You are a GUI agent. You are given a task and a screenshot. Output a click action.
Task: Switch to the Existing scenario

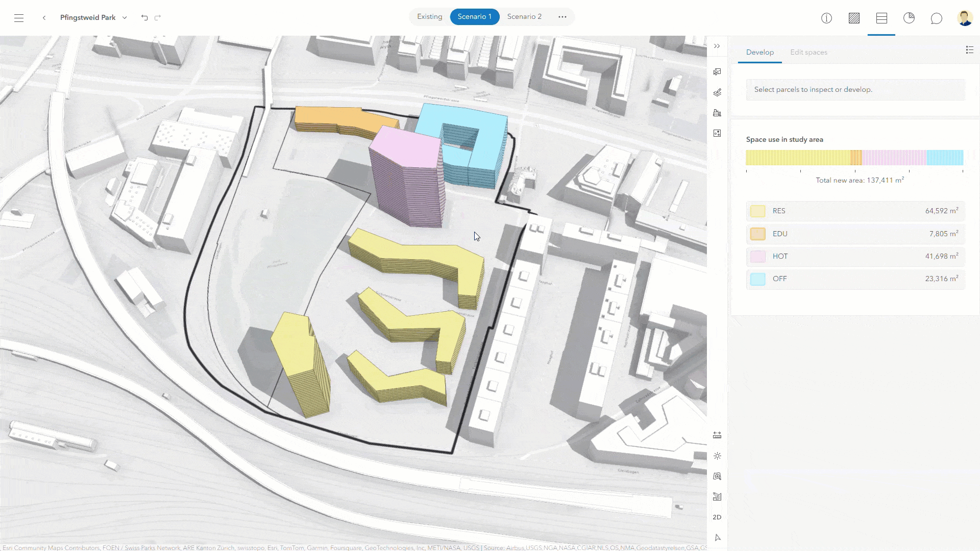tap(429, 16)
